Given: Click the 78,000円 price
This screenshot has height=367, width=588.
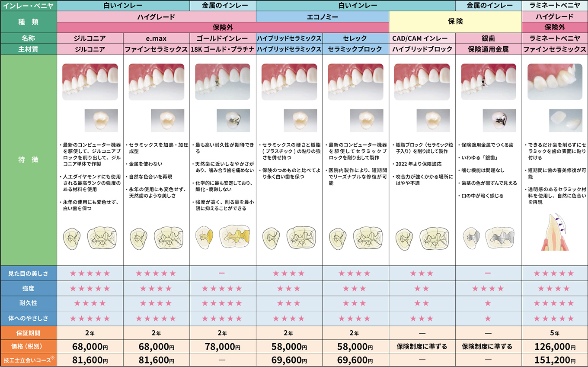Looking at the screenshot, I should click(x=222, y=347).
